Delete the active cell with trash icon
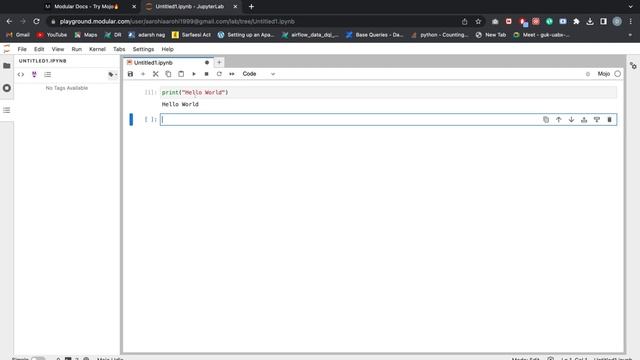The width and height of the screenshot is (640, 360). (609, 120)
